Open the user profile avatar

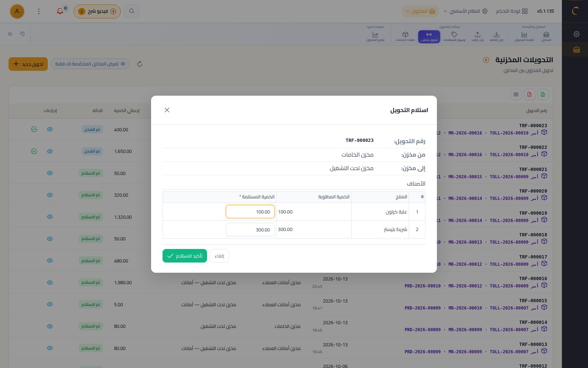tap(17, 11)
